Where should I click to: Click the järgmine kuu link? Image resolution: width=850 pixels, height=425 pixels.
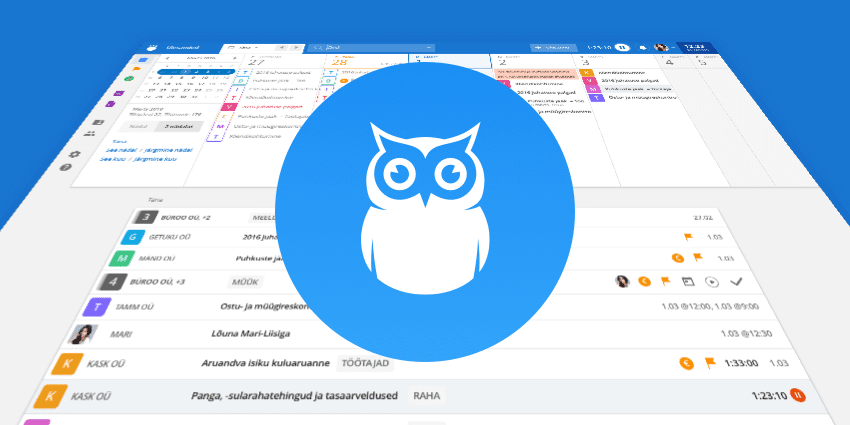coord(155,159)
